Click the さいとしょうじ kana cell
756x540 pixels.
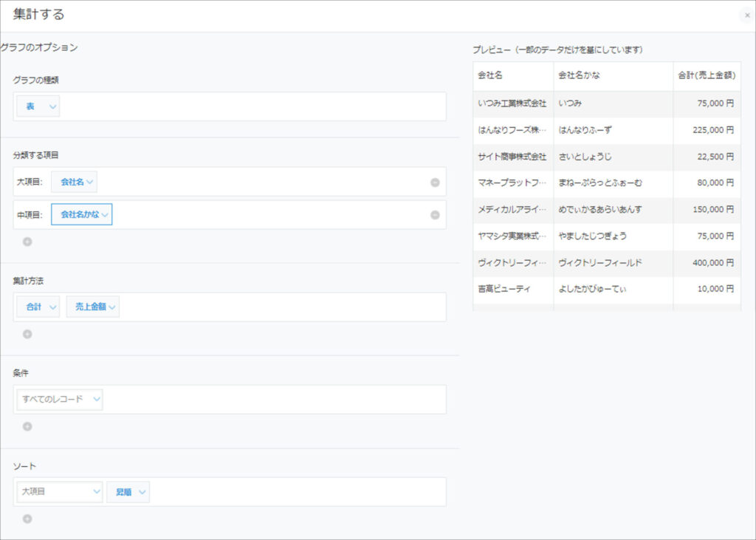click(x=614, y=157)
